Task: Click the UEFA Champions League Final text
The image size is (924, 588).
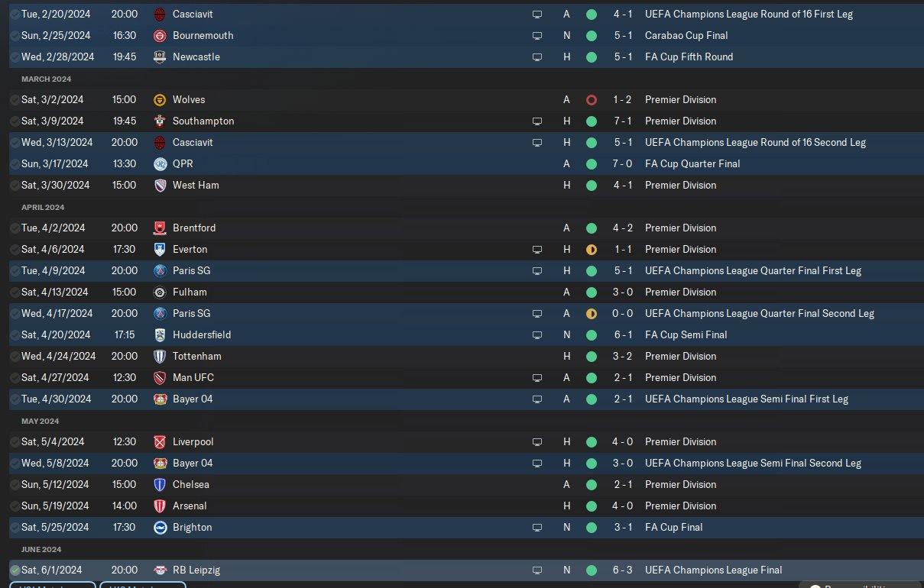Action: 714,570
